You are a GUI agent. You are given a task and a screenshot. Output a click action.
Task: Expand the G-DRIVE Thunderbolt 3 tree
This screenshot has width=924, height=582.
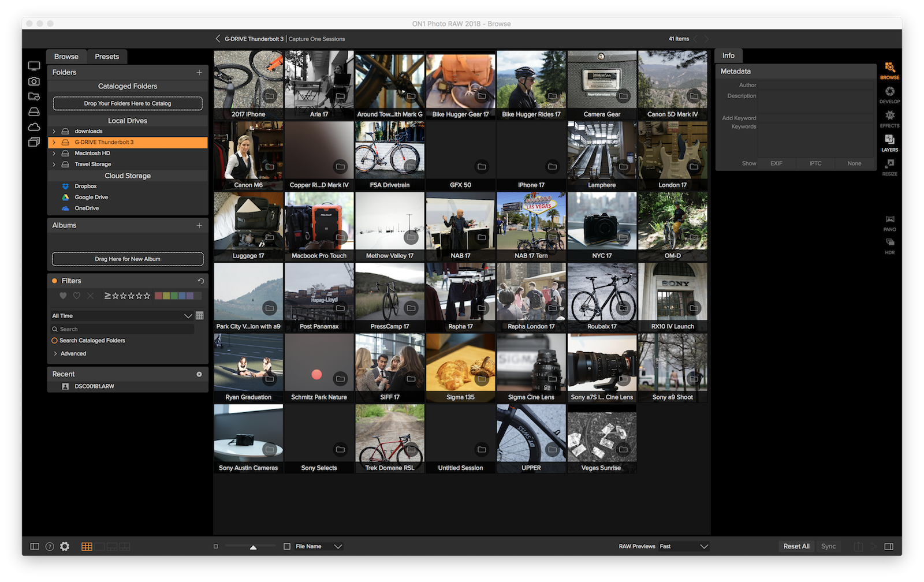[54, 142]
